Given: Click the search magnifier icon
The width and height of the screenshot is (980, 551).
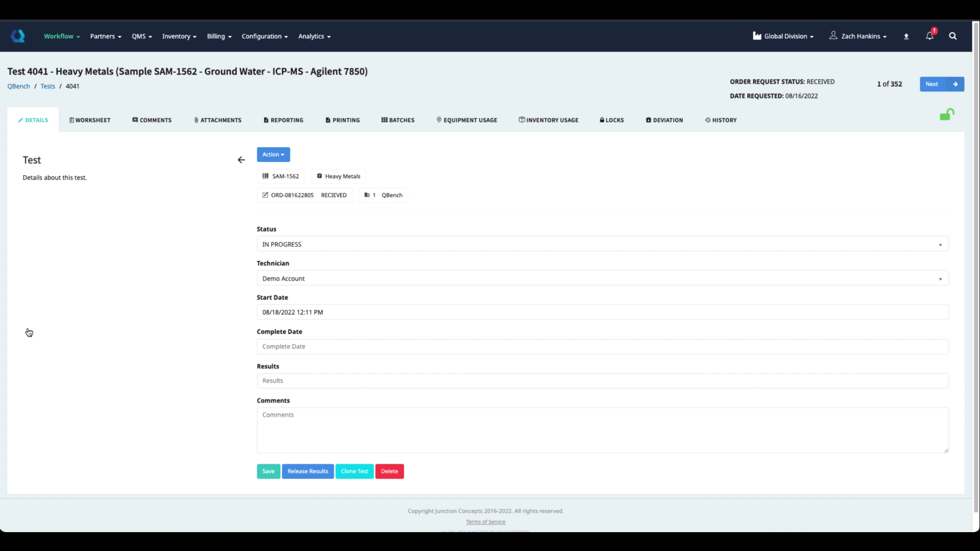Looking at the screenshot, I should [952, 36].
